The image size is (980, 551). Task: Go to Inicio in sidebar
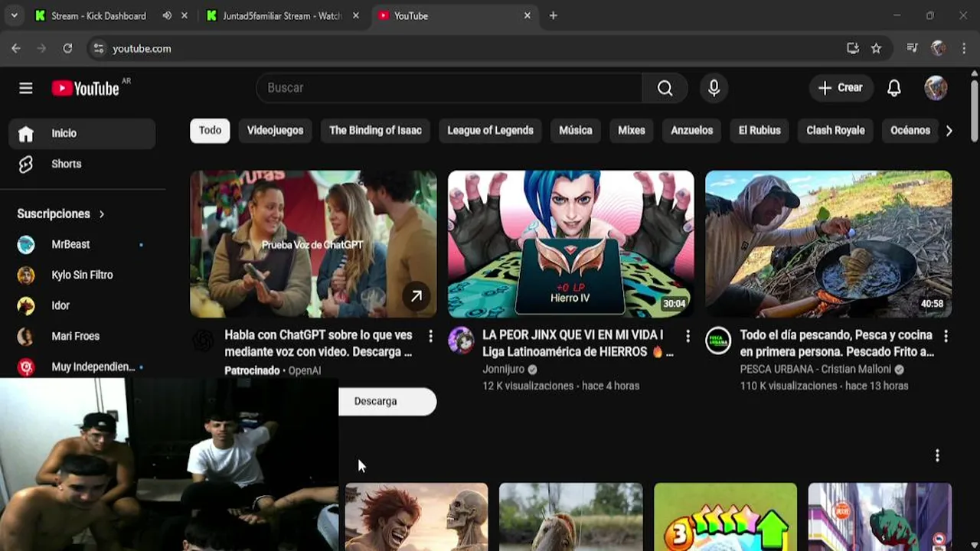point(83,133)
